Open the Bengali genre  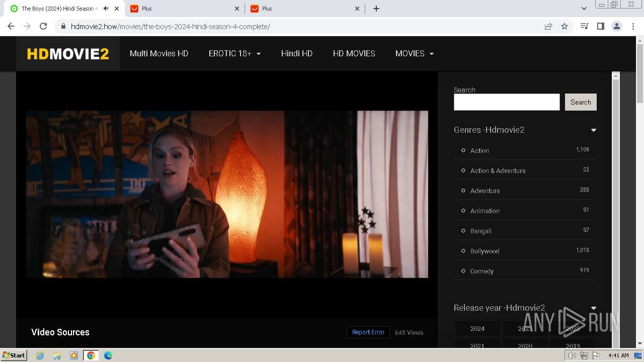click(481, 231)
